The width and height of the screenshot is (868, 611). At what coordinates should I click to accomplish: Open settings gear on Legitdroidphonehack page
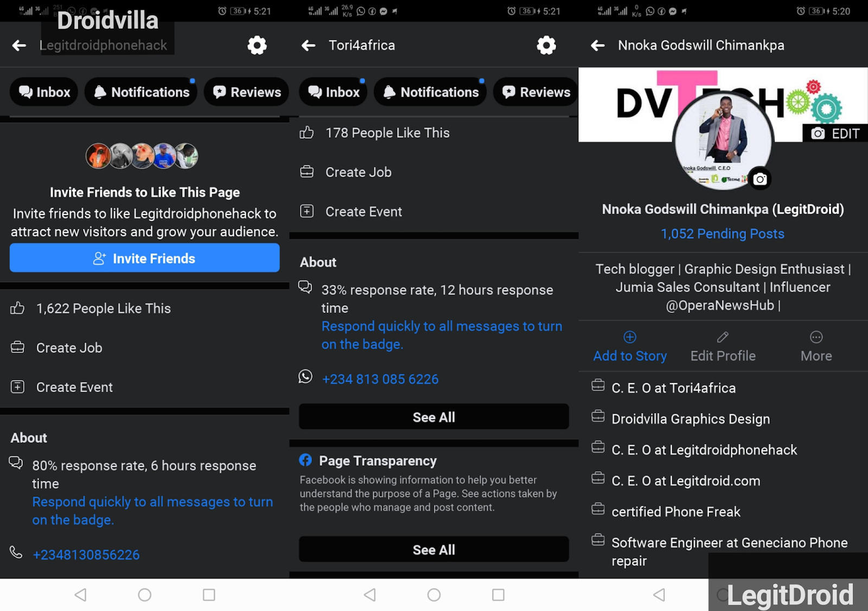(257, 46)
